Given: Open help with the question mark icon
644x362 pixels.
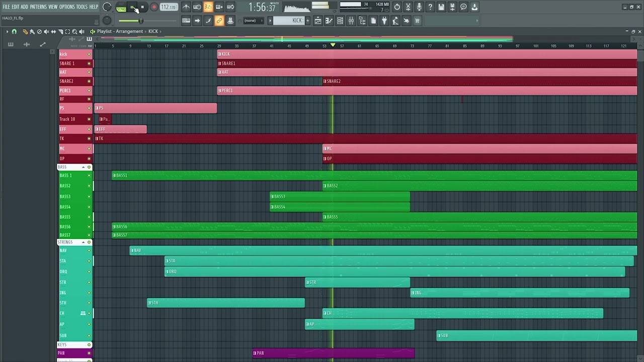Looking at the screenshot, I should 430,7.
